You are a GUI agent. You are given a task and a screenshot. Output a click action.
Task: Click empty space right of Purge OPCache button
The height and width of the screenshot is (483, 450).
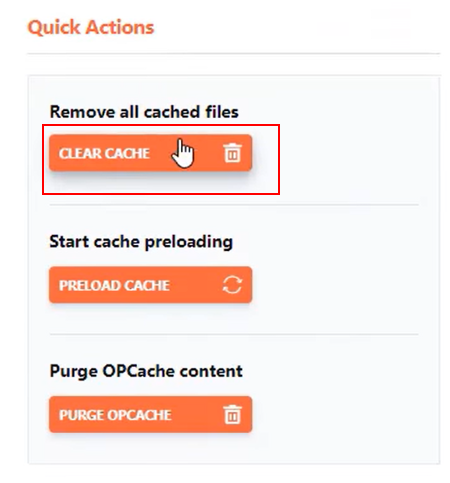pyautogui.click(x=337, y=414)
